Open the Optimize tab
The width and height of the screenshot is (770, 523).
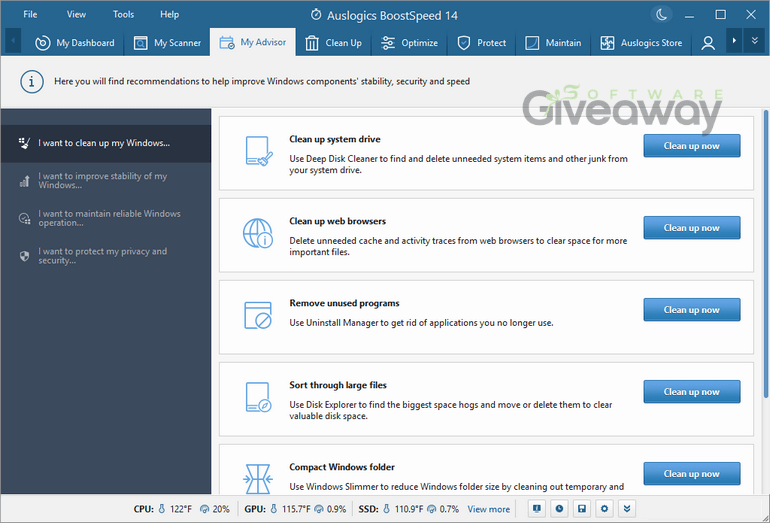[410, 43]
